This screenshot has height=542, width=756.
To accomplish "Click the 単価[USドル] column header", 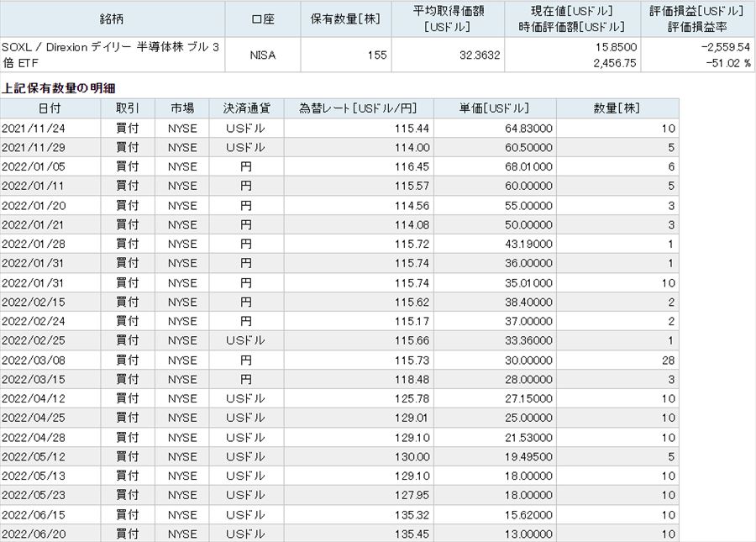I will click(x=495, y=108).
